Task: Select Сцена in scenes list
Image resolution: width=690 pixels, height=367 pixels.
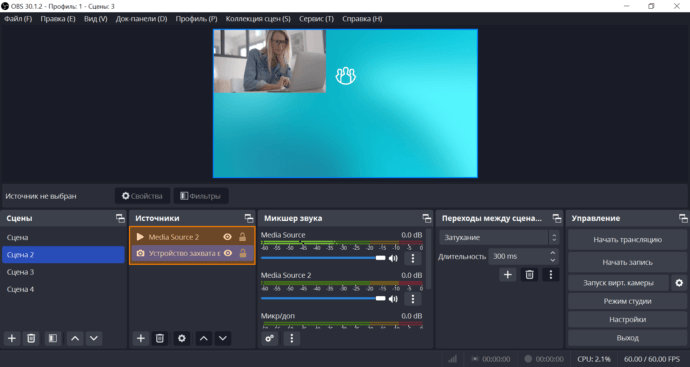Action: point(63,238)
